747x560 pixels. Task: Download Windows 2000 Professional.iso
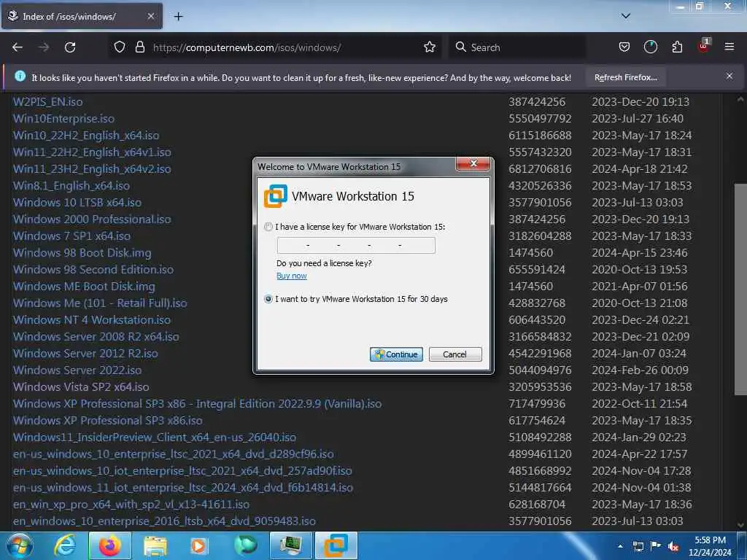pos(92,219)
